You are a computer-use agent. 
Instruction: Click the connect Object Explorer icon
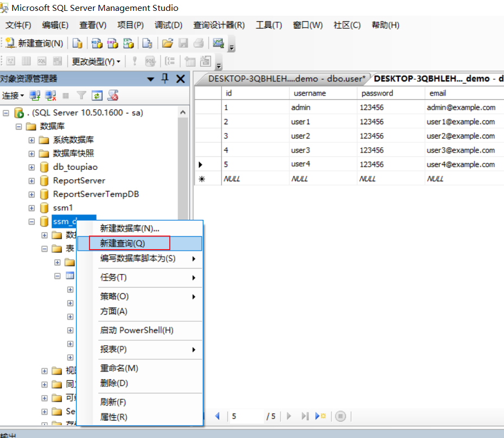pos(35,96)
